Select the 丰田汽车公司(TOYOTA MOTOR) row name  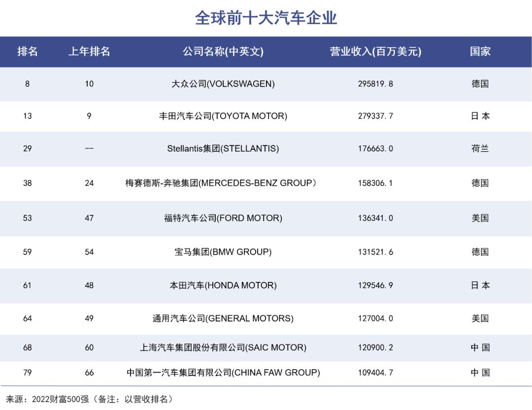(223, 116)
